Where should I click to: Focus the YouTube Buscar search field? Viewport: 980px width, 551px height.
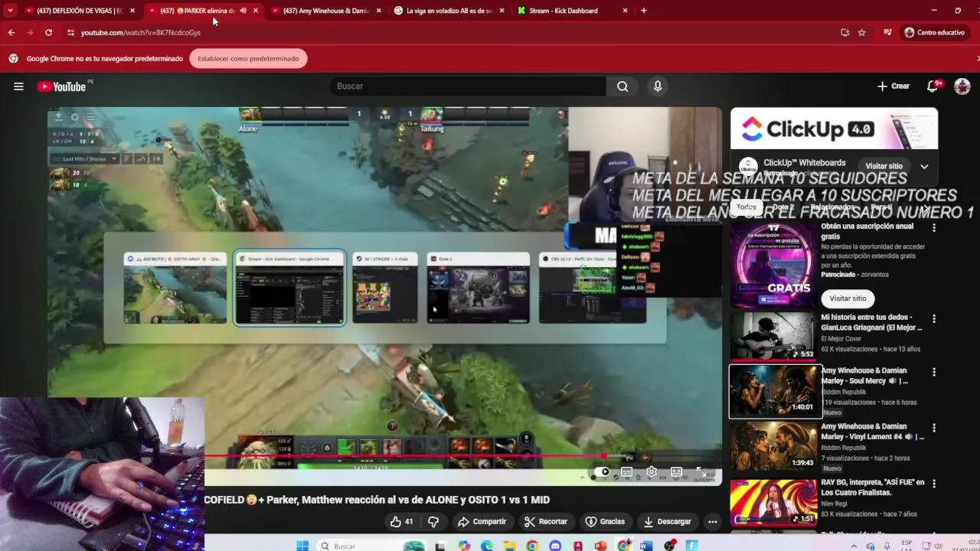(468, 86)
